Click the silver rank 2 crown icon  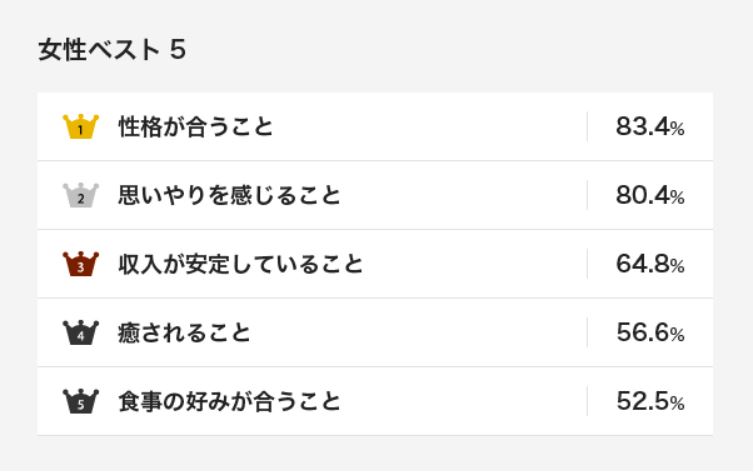click(81, 196)
